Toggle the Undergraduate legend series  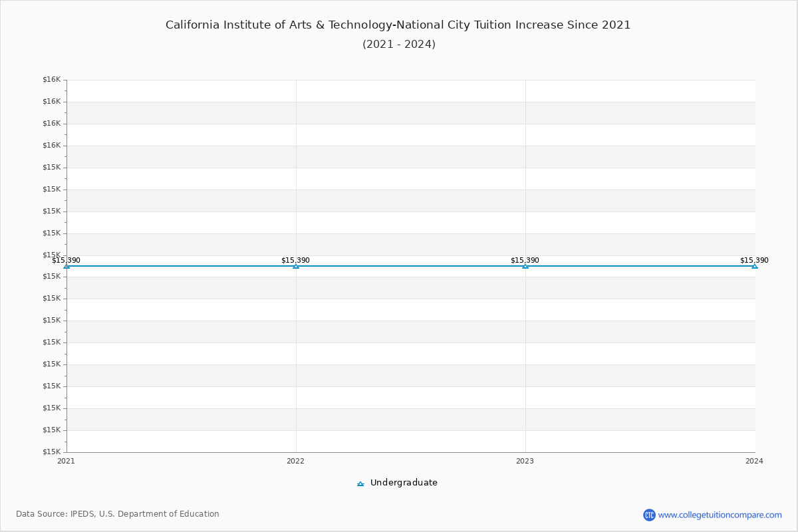click(x=397, y=483)
